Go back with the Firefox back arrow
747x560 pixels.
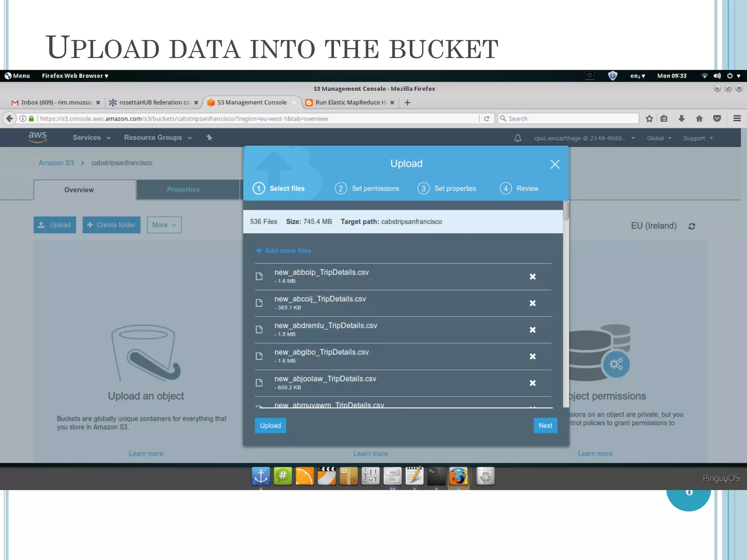click(x=9, y=118)
